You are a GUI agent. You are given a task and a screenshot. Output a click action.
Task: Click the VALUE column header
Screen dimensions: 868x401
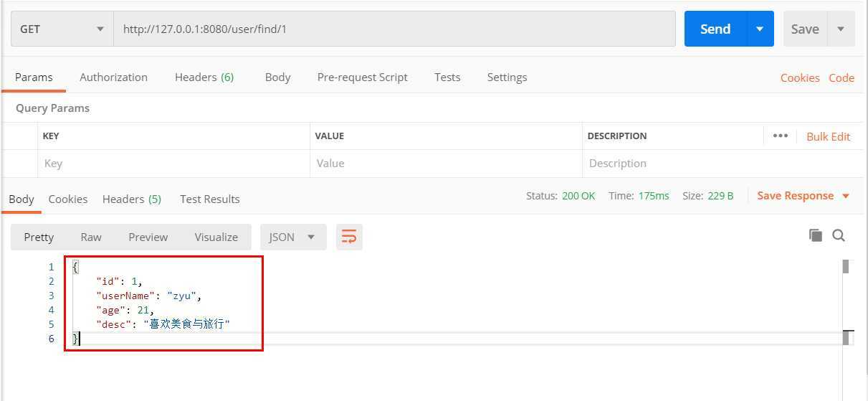330,136
